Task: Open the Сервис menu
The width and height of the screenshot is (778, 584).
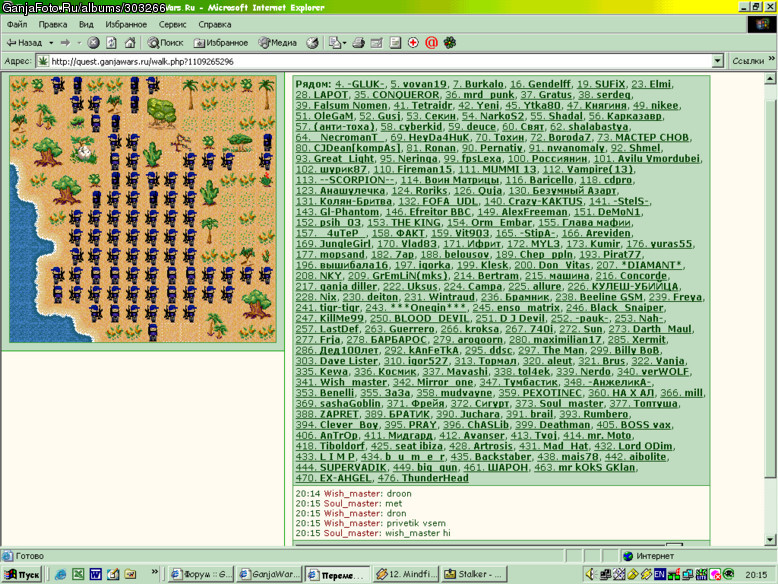Action: 172,24
